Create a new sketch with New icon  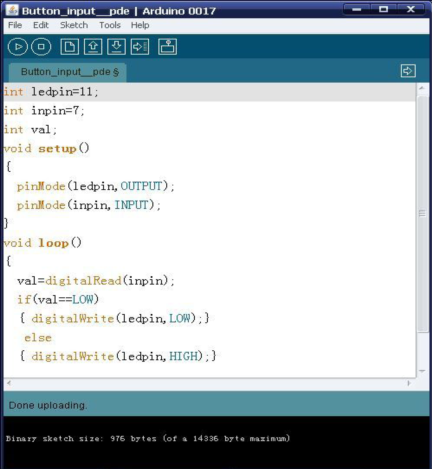coord(69,47)
